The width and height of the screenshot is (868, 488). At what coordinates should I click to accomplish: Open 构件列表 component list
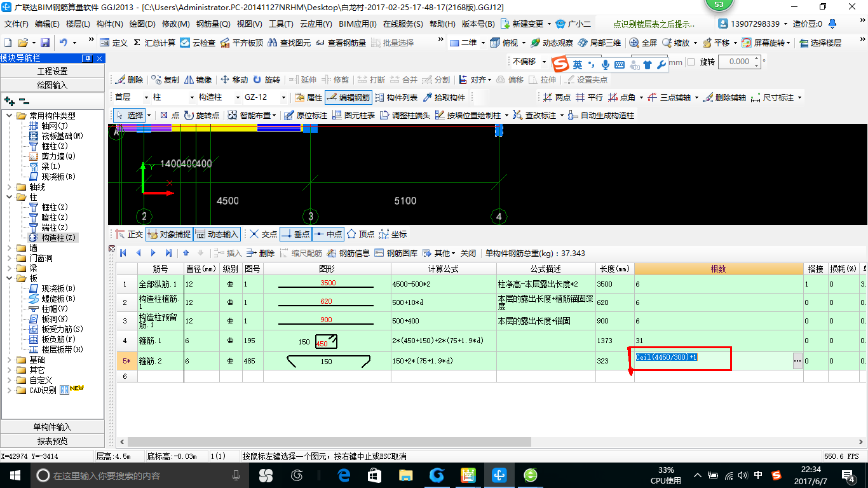(397, 97)
